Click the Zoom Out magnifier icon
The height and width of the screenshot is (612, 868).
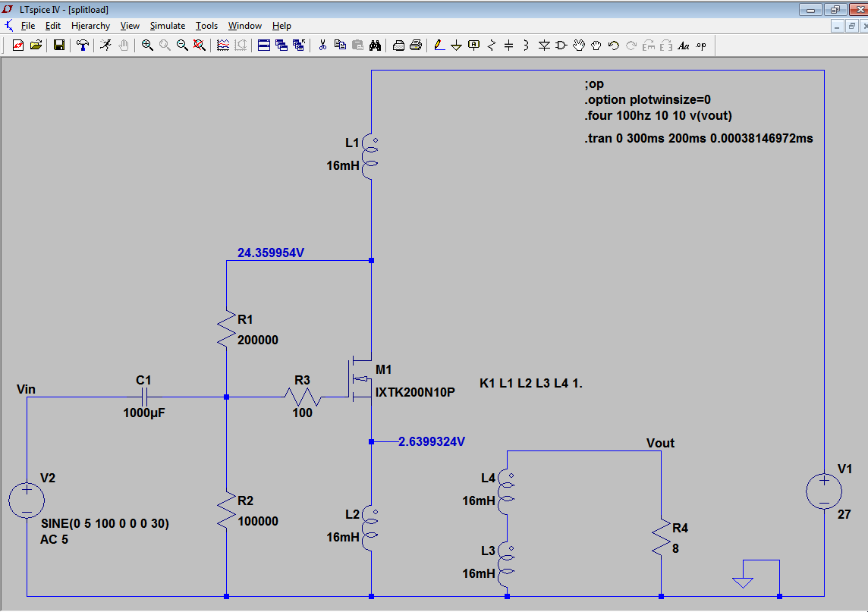click(x=182, y=46)
